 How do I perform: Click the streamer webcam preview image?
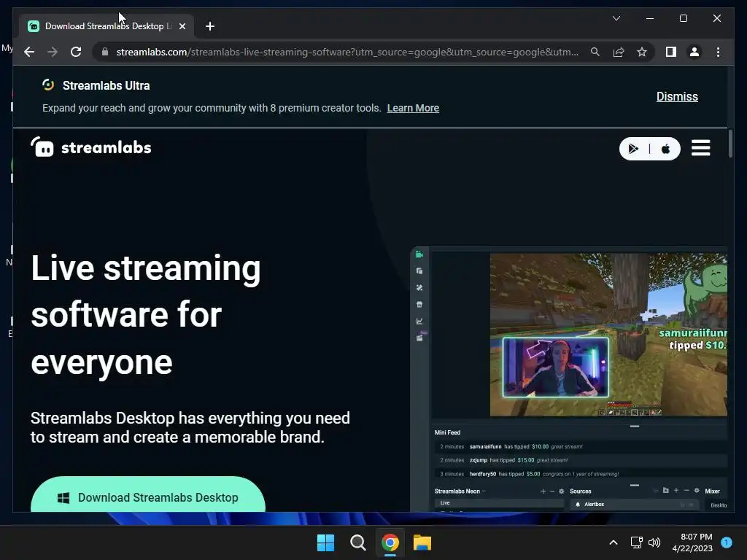tap(555, 367)
